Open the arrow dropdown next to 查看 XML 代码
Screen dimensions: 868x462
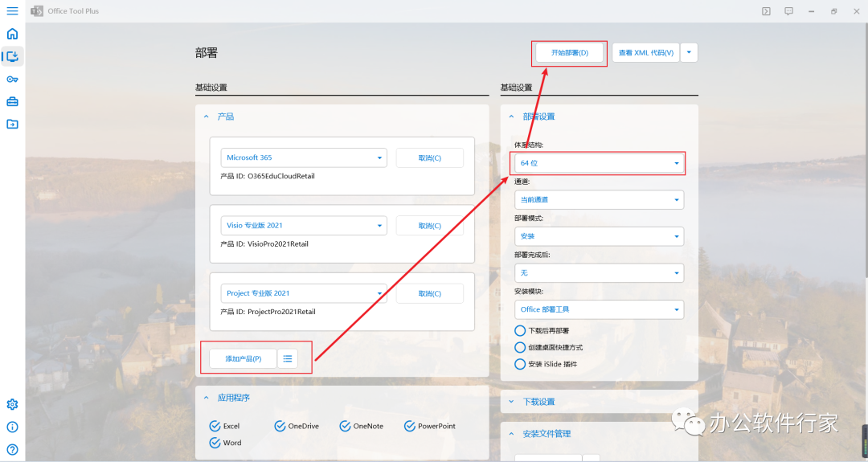(689, 52)
